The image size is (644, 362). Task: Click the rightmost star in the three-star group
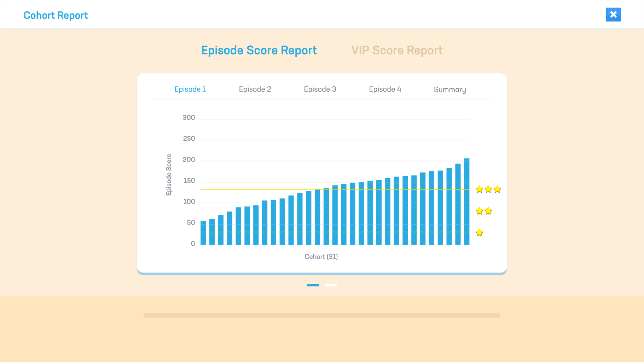coord(497,189)
